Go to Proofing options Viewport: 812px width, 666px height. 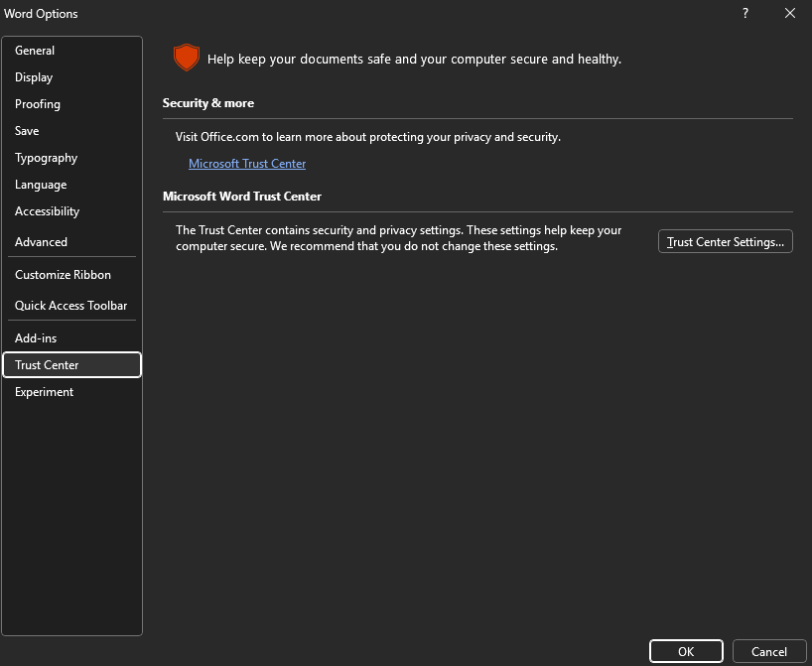pos(72,104)
